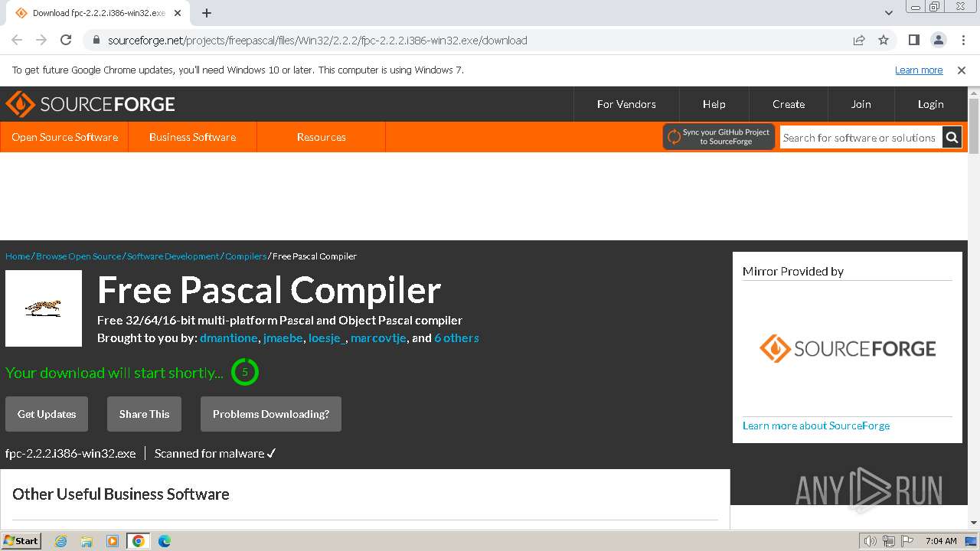Click the Sync your GitHub Project badge
This screenshot has height=551, width=980.
coord(719,137)
